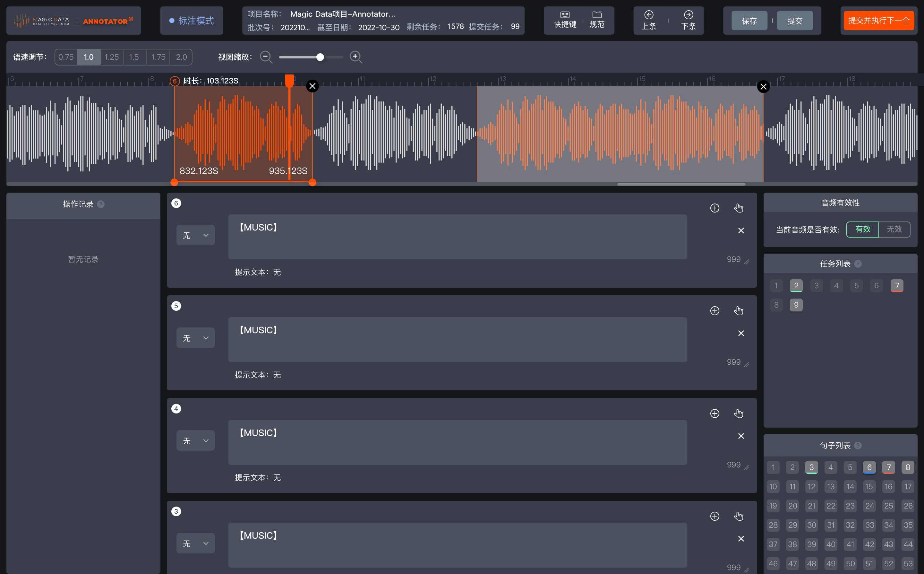This screenshot has width=924, height=574.
Task: Remove the selected orange waveform region
Action: click(312, 86)
